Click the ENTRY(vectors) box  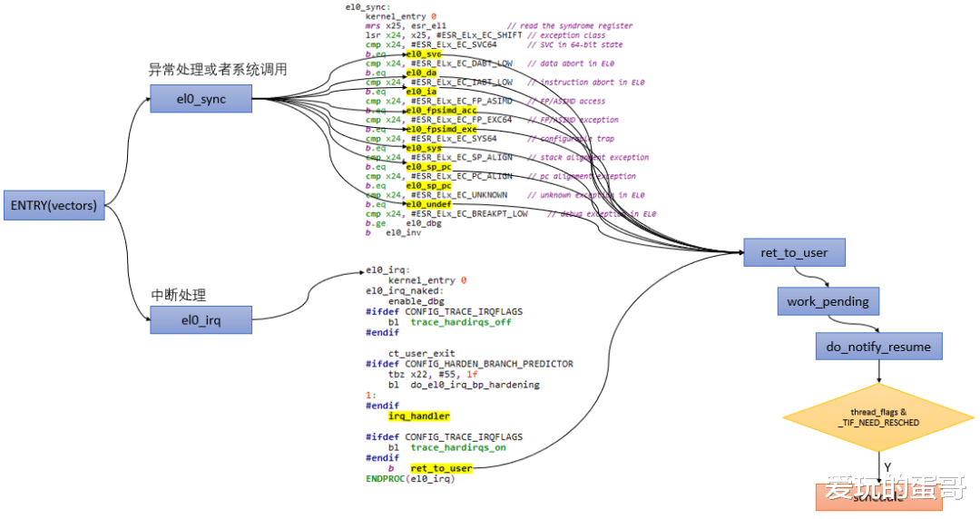tap(54, 205)
